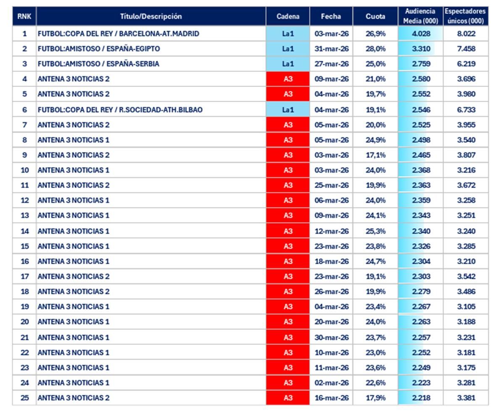Select the 28,0% share cell

pos(375,49)
